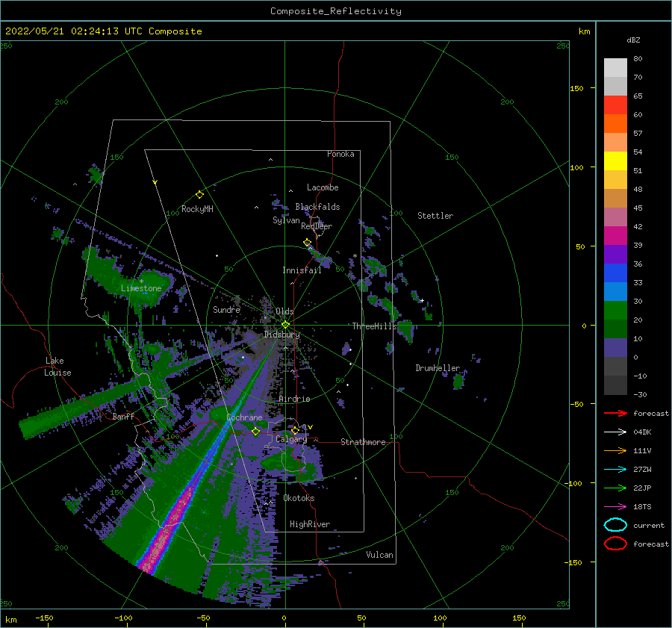Click the dBZ legend heading

633,40
